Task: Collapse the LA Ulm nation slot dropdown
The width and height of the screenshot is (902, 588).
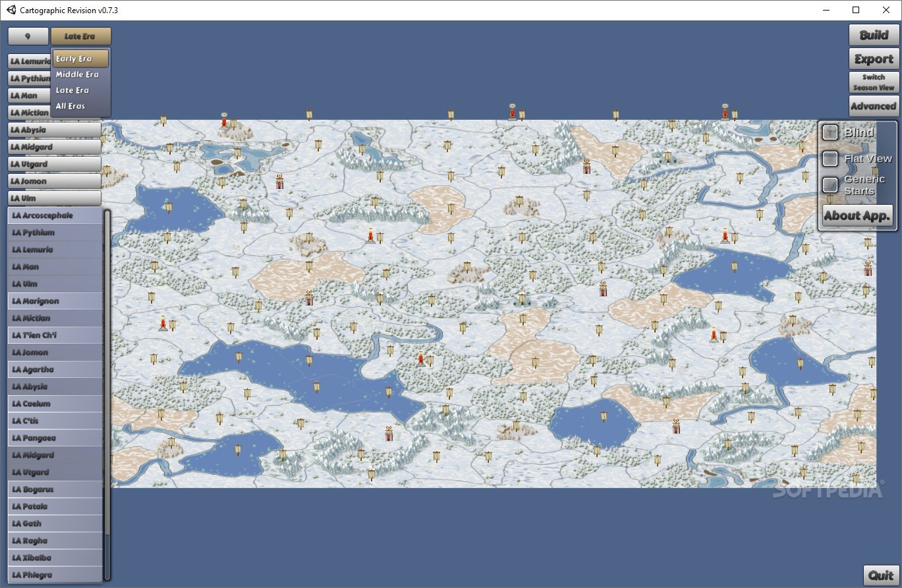Action: tap(55, 198)
